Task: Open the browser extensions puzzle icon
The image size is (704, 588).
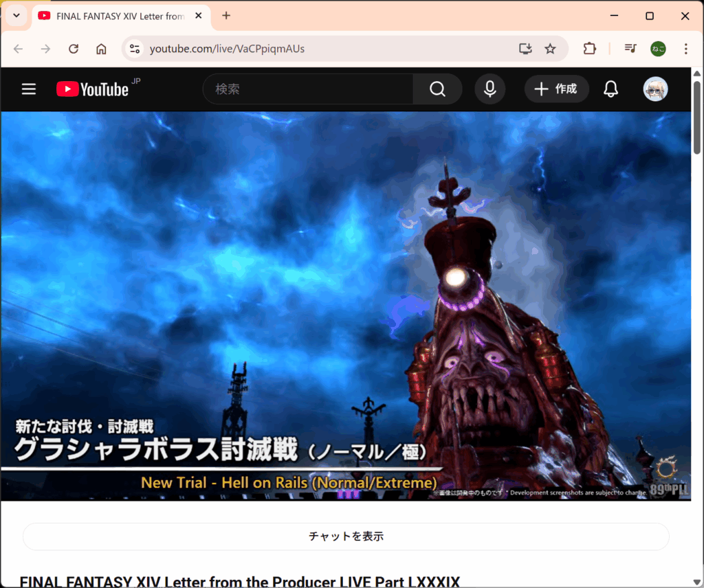Action: (589, 49)
